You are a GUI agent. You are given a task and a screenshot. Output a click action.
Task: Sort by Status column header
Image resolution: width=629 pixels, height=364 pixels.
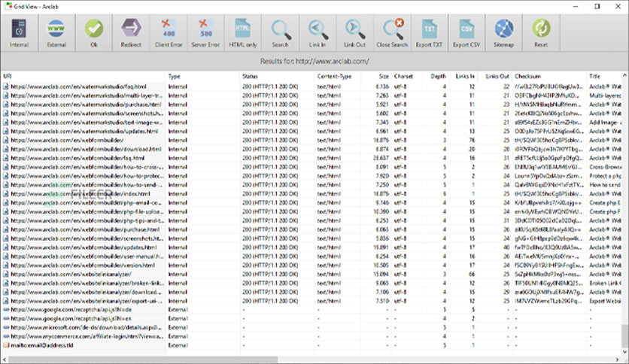[277, 76]
